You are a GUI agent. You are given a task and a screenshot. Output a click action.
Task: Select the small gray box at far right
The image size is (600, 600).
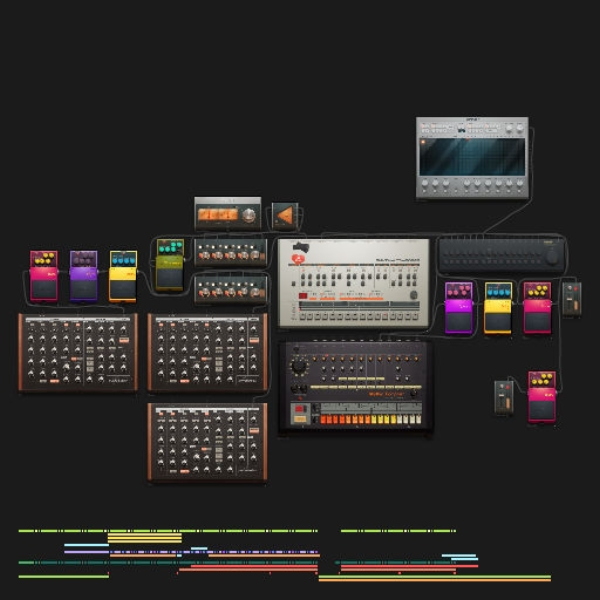[x=572, y=299]
